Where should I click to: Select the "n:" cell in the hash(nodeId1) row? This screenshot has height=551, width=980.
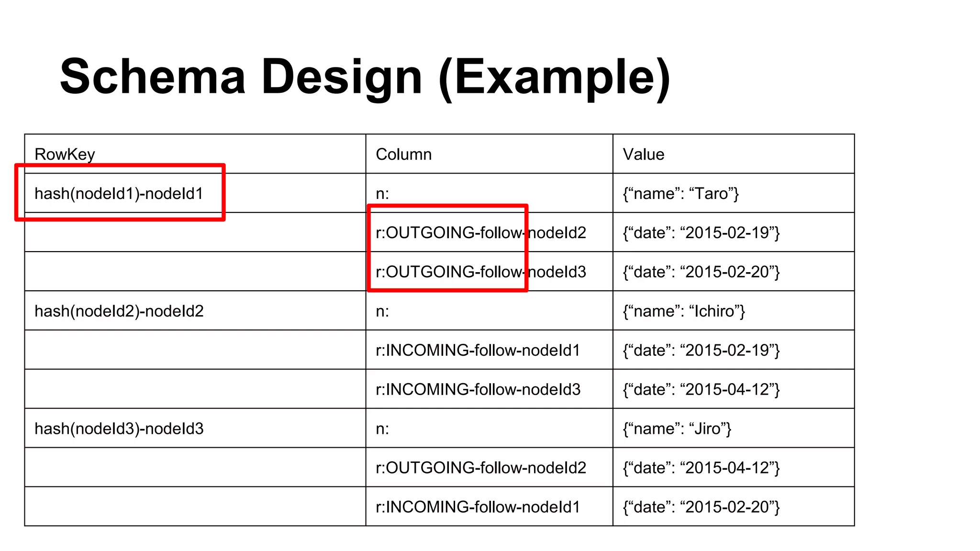click(x=489, y=193)
